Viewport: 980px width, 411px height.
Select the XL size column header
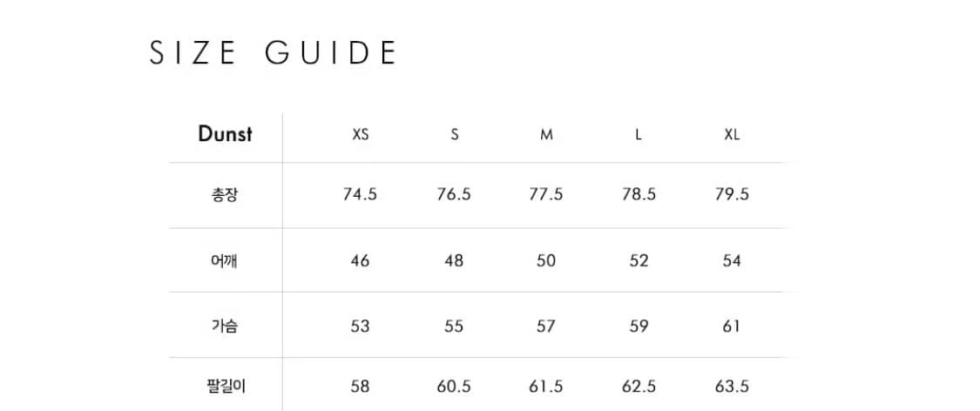[x=732, y=136]
